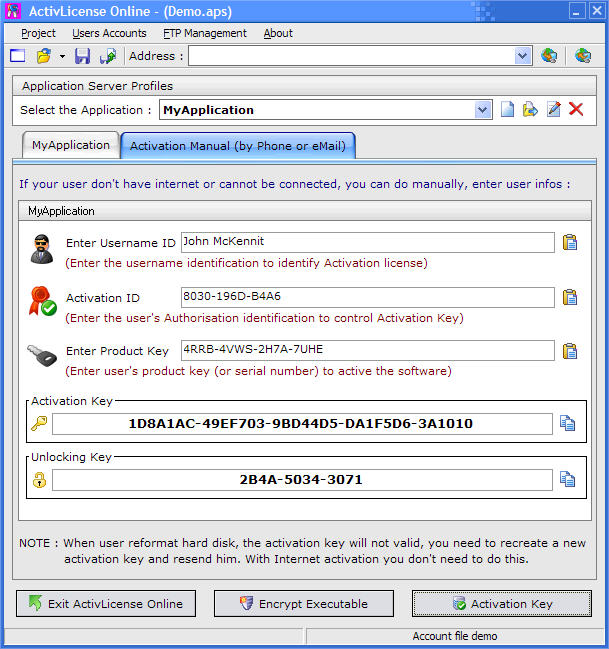Paste into Activation ID with clipboard icon
609x649 pixels.
pyautogui.click(x=570, y=297)
